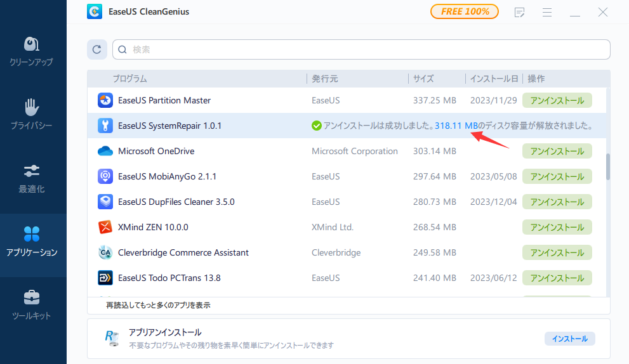Uninstall EaseUS DupFiles Cleaner 3.5.0
Image resolution: width=629 pixels, height=364 pixels.
pyautogui.click(x=557, y=202)
